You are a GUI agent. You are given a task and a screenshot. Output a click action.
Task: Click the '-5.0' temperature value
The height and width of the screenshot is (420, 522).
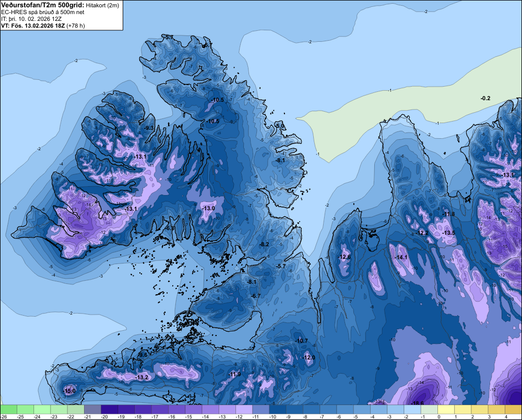(x=280, y=126)
